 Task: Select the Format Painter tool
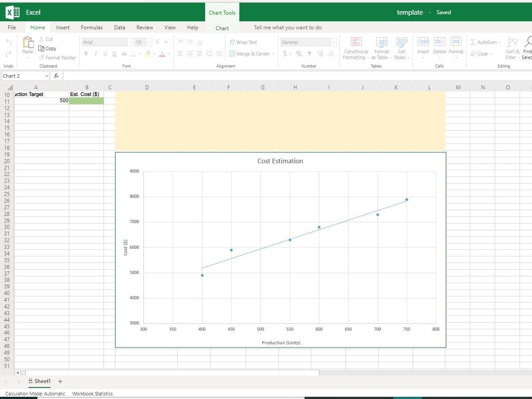click(57, 57)
